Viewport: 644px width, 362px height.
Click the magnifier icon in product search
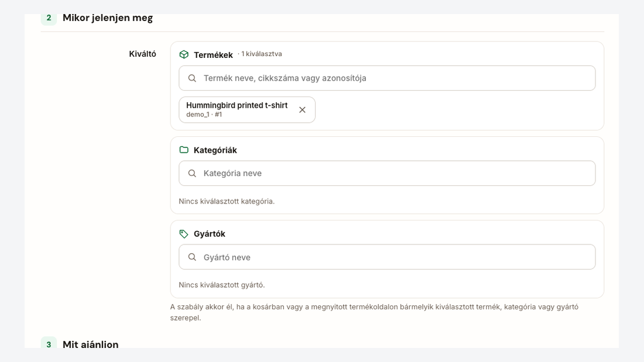(x=192, y=78)
